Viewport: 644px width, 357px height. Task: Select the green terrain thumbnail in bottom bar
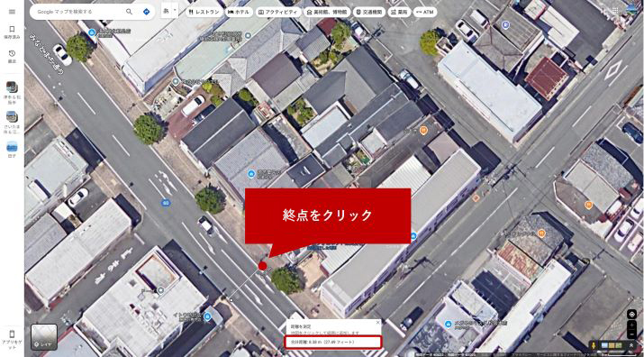(x=620, y=345)
